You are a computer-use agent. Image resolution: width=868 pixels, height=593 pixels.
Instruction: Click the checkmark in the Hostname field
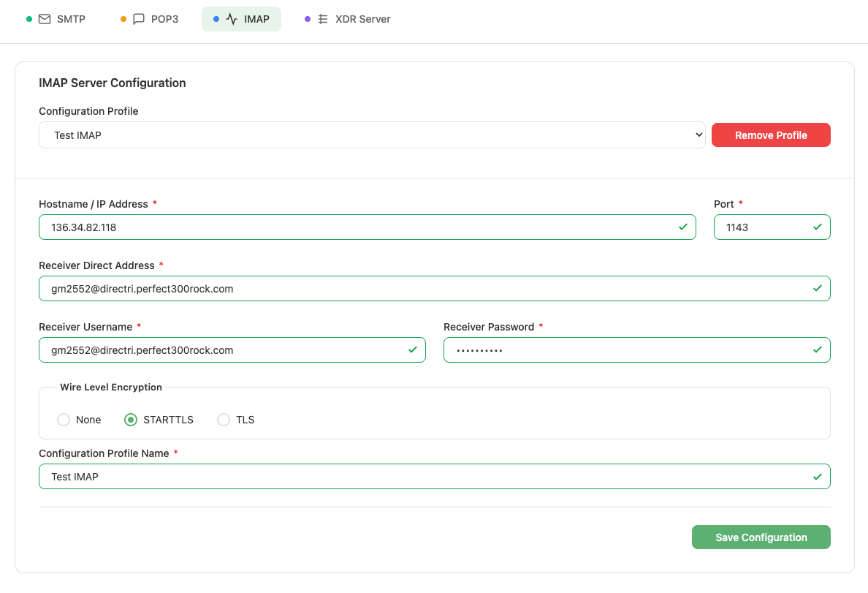[x=683, y=227]
